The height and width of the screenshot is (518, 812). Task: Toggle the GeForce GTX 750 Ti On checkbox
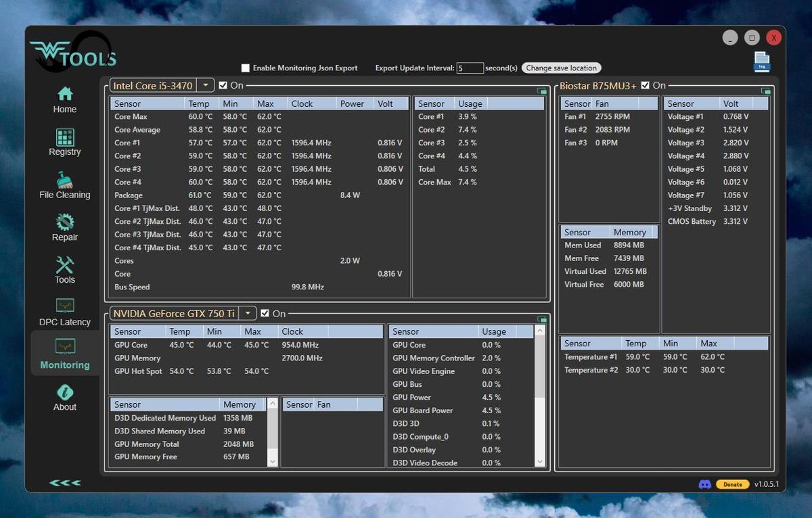click(265, 313)
